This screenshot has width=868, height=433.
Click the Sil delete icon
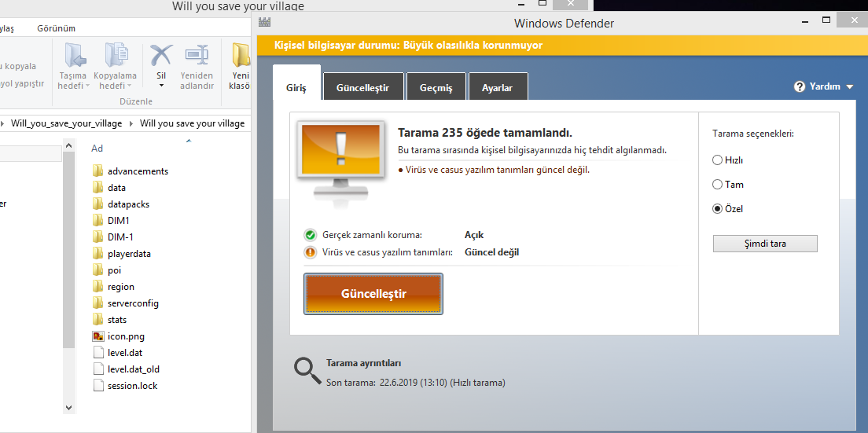(x=161, y=55)
